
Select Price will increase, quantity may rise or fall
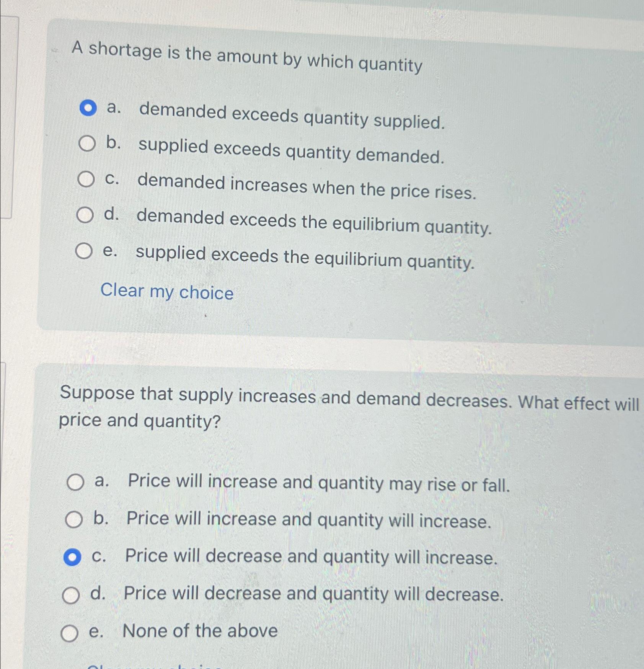[x=75, y=482]
